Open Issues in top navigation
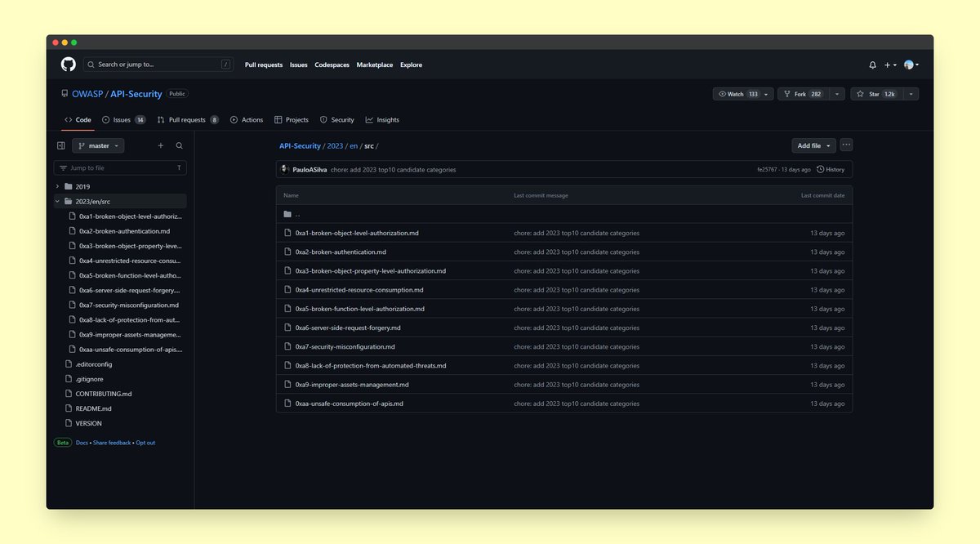Viewport: 980px width, 544px height. [299, 65]
